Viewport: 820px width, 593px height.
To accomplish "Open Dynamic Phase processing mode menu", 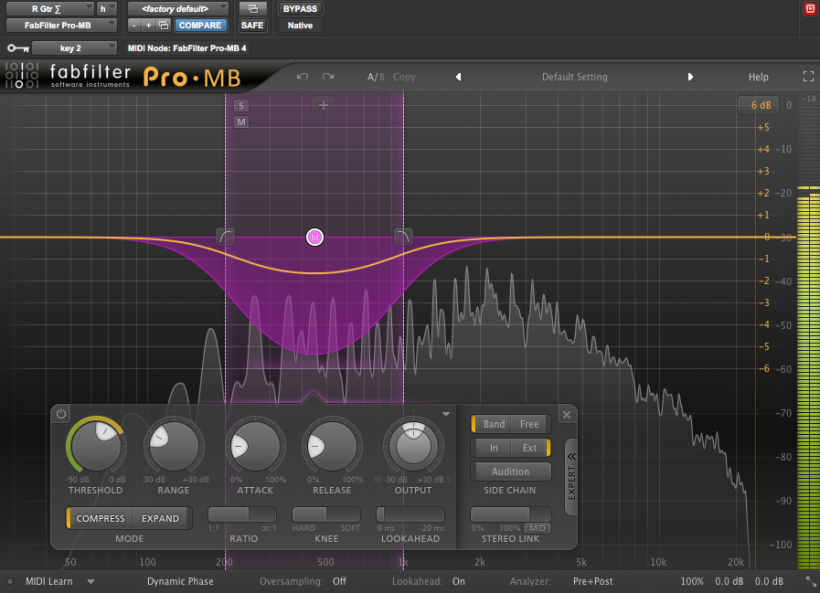I will click(x=180, y=581).
